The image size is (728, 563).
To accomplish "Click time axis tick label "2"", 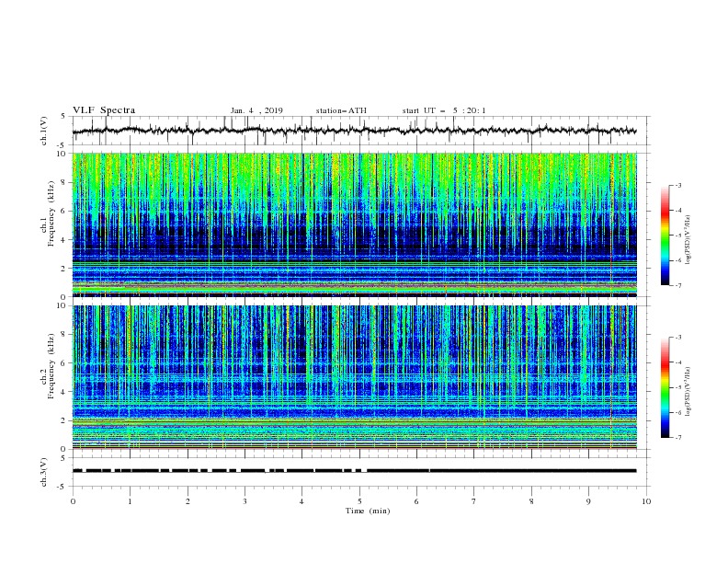I will click(188, 501).
